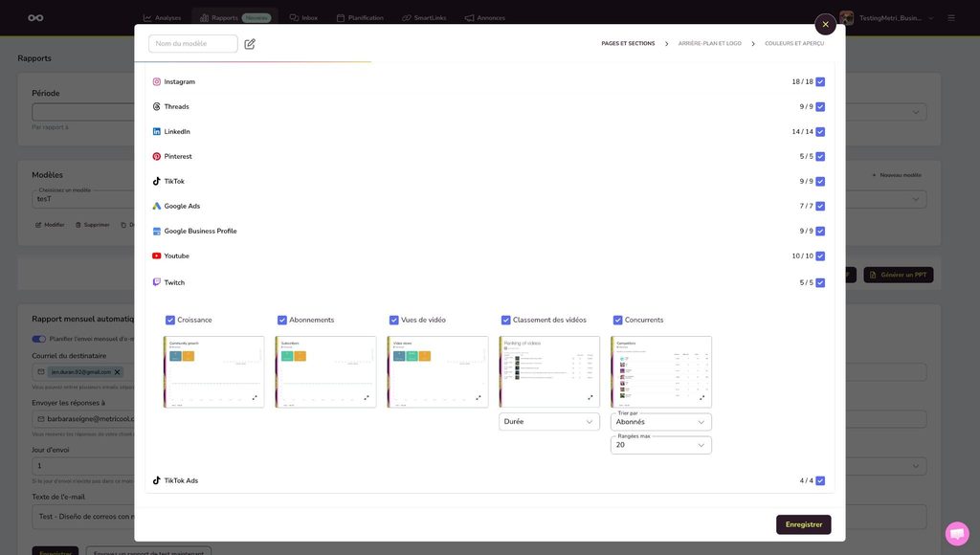Uncheck the TikTok Ads 4/4 checkbox
This screenshot has width=980, height=555.
pos(820,480)
